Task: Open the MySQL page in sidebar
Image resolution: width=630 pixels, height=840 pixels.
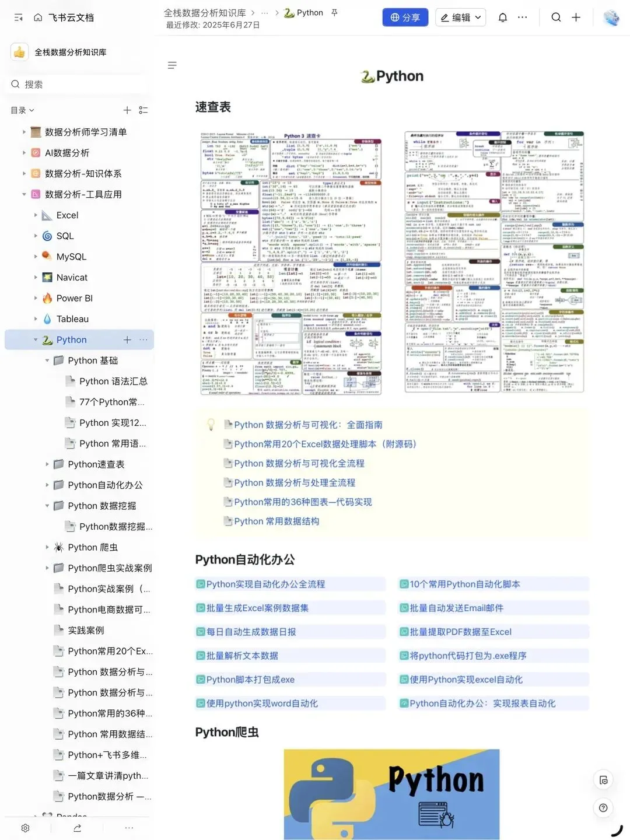Action: click(71, 257)
